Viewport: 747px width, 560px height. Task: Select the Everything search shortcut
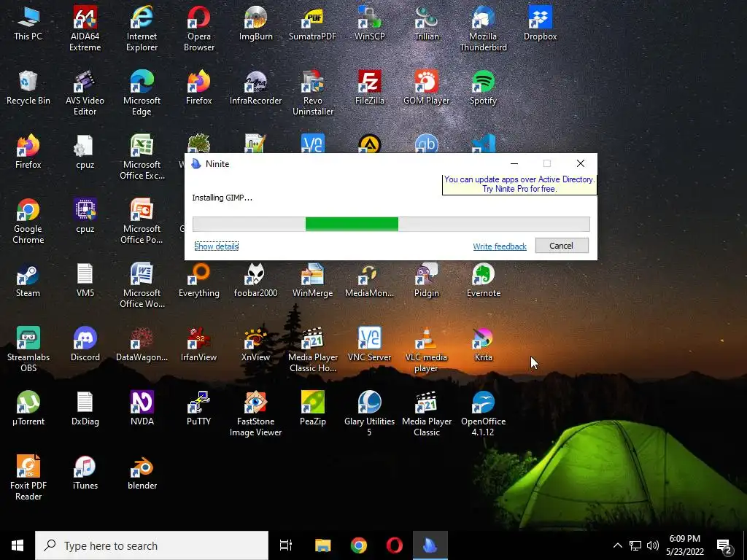[x=199, y=280]
